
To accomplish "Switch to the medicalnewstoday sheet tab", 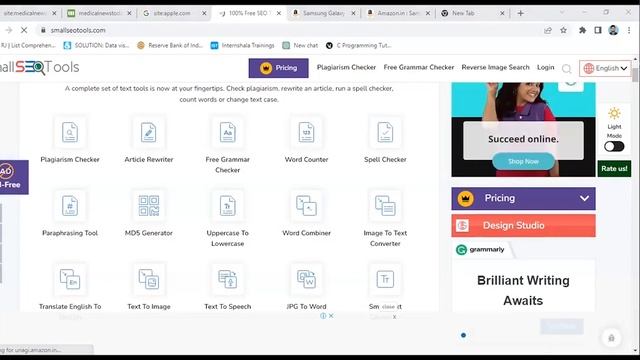I will coord(100,13).
